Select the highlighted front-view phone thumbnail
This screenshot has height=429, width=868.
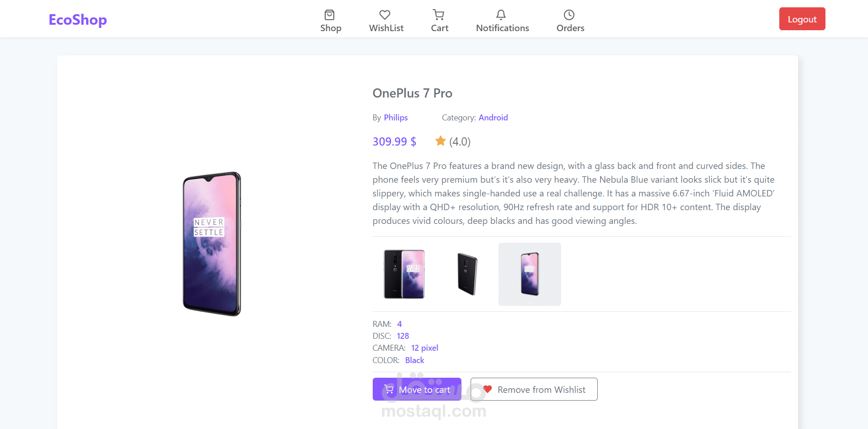[530, 274]
